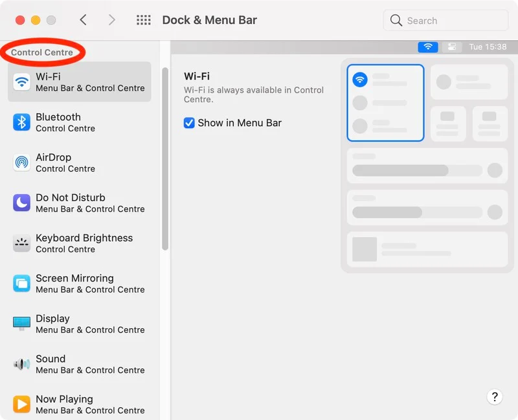The image size is (518, 420).
Task: Click the Display monitor icon
Action: click(x=22, y=324)
